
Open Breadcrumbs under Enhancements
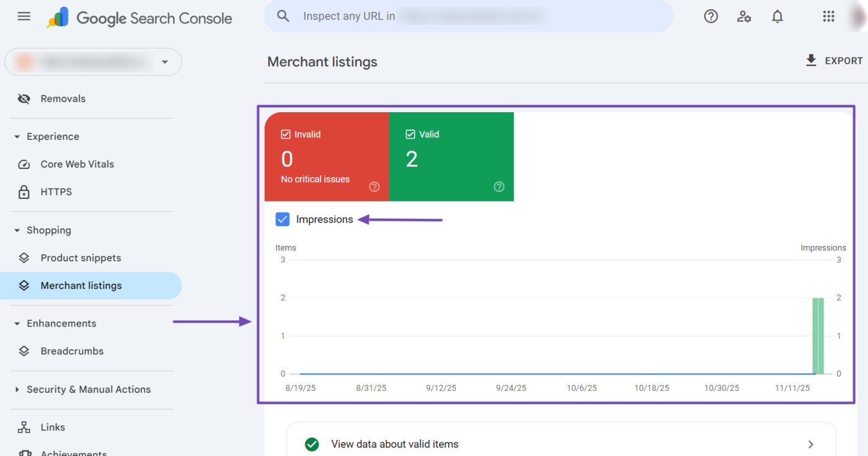71,351
